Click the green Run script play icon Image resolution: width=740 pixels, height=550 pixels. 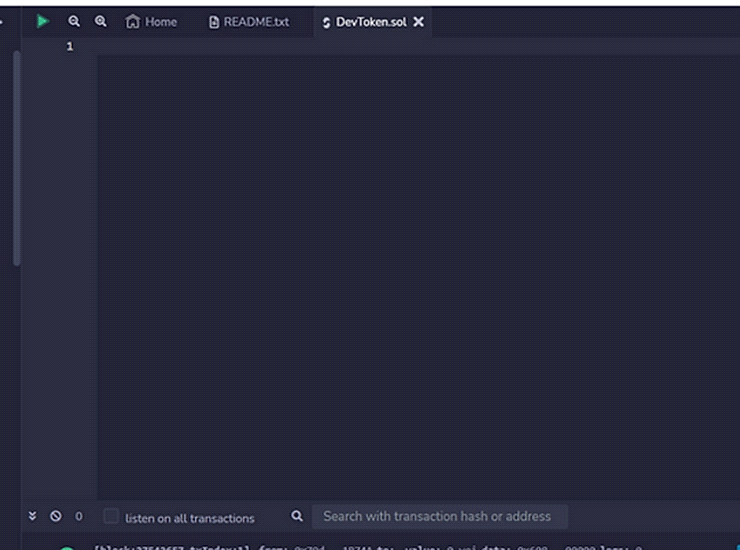point(42,21)
